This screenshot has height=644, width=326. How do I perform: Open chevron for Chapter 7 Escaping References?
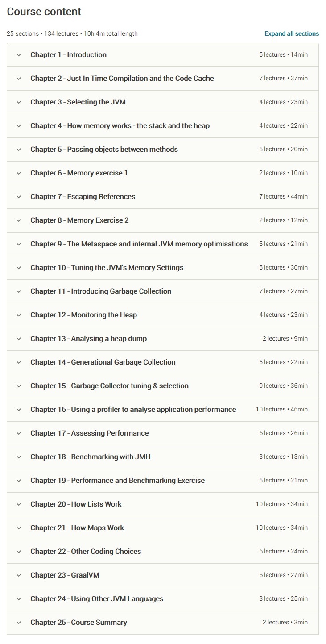pos(19,197)
